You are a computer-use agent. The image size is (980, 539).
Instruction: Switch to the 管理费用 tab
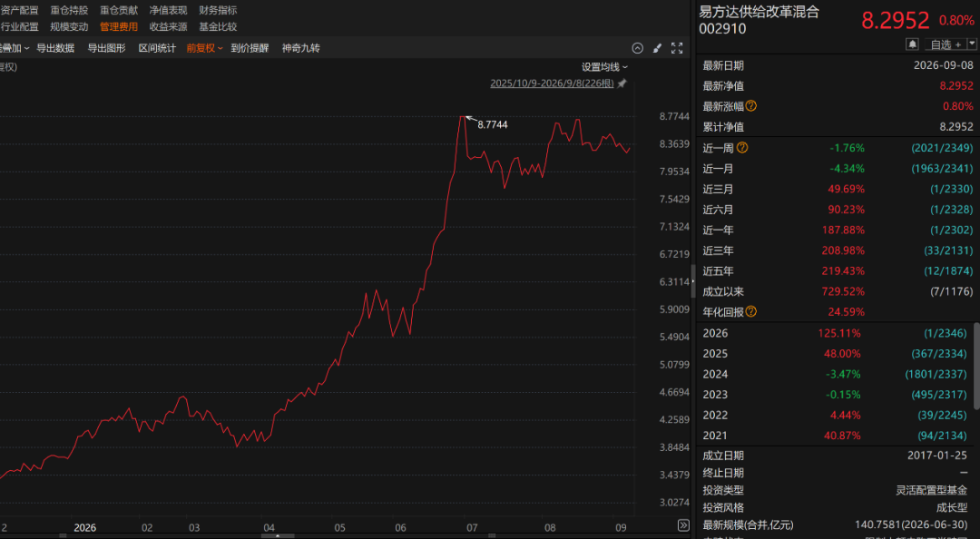(119, 26)
